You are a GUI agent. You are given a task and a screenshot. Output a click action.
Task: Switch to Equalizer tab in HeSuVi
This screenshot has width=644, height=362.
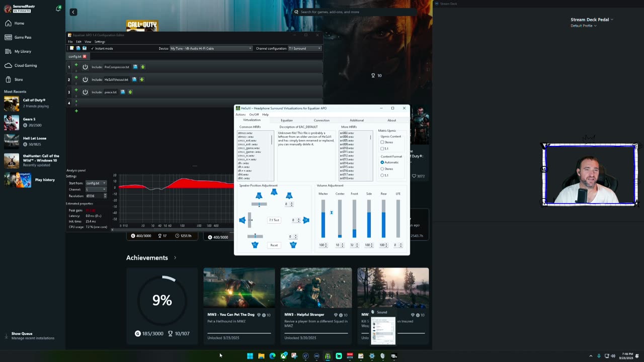(287, 120)
